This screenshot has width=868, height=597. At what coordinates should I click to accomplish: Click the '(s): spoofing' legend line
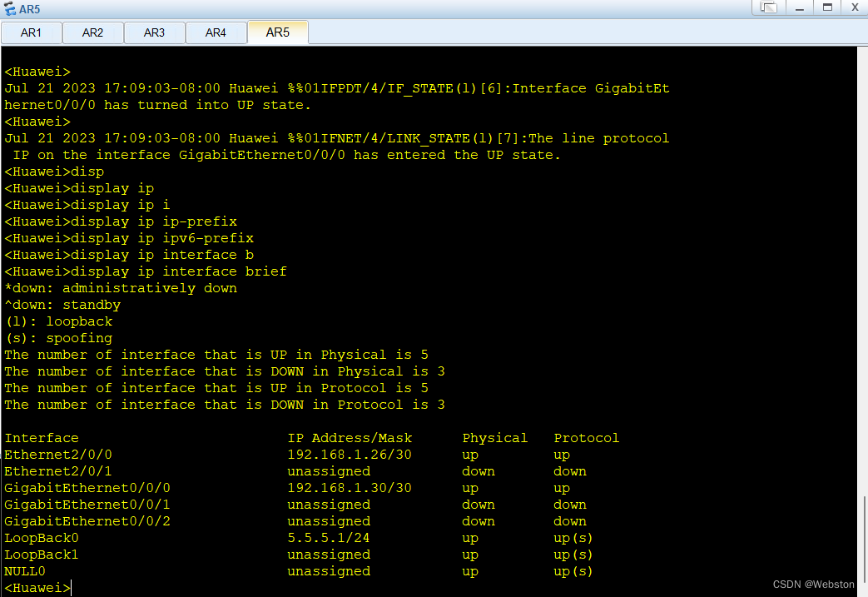59,338
